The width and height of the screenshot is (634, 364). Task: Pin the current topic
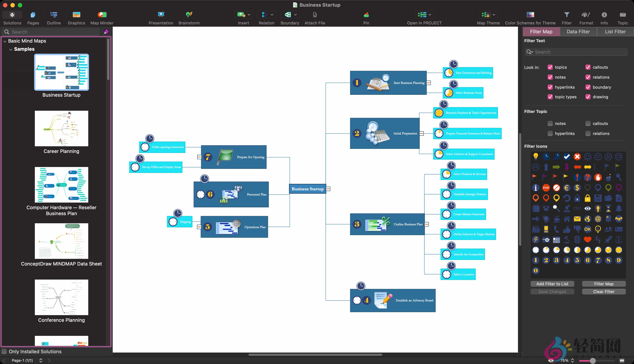(x=366, y=18)
